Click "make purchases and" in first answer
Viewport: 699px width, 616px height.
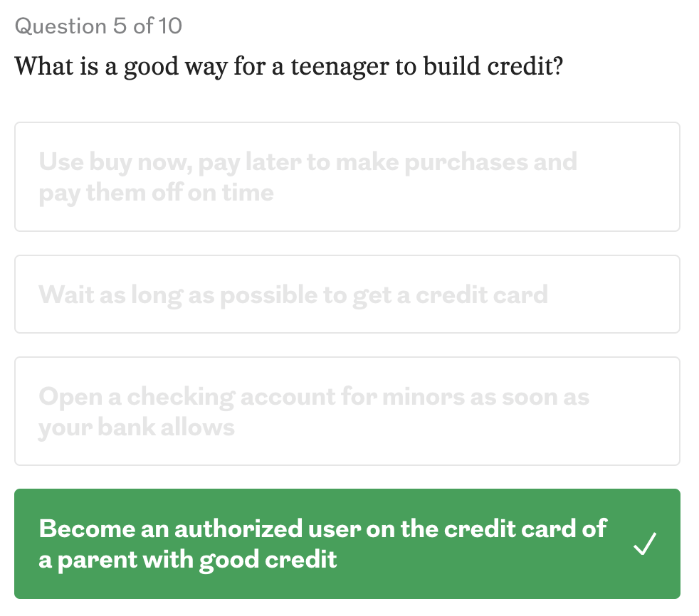click(456, 162)
